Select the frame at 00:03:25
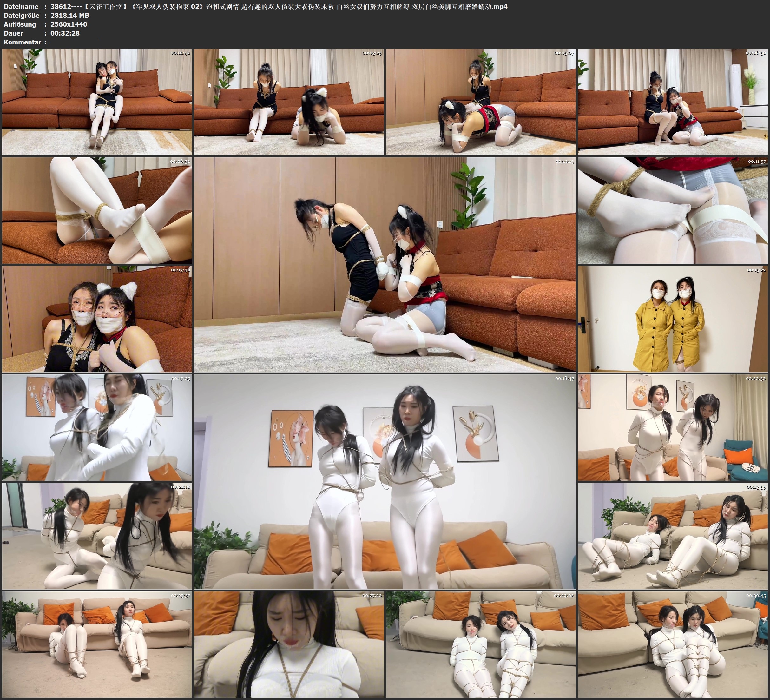770x700 pixels. tap(289, 102)
